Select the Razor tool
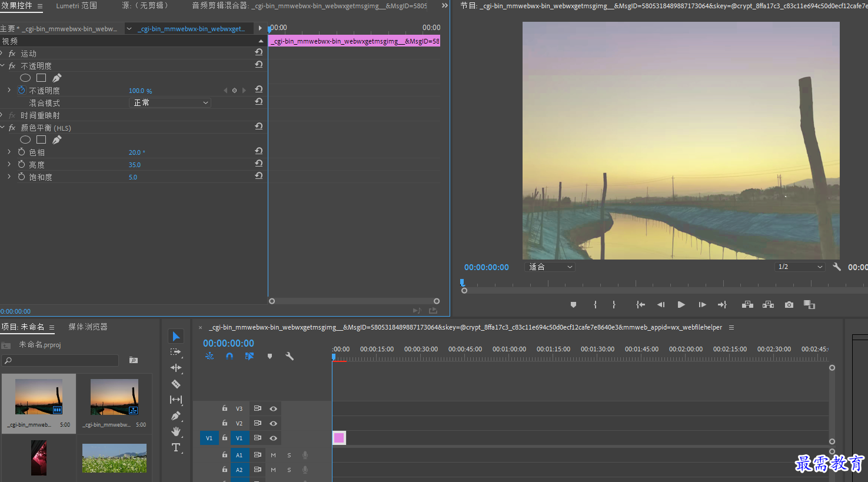Screen dimensions: 868x482 (x=176, y=384)
